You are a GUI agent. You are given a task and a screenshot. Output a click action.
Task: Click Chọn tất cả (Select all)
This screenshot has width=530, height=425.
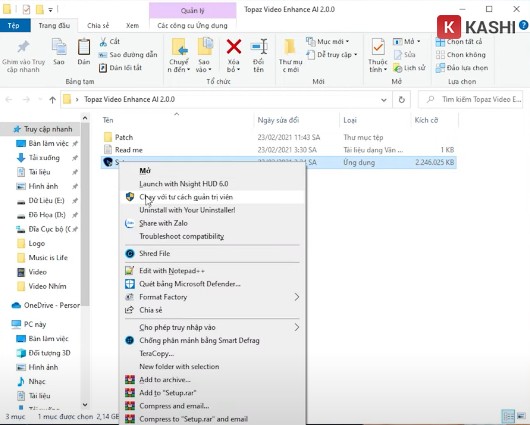[x=459, y=42]
